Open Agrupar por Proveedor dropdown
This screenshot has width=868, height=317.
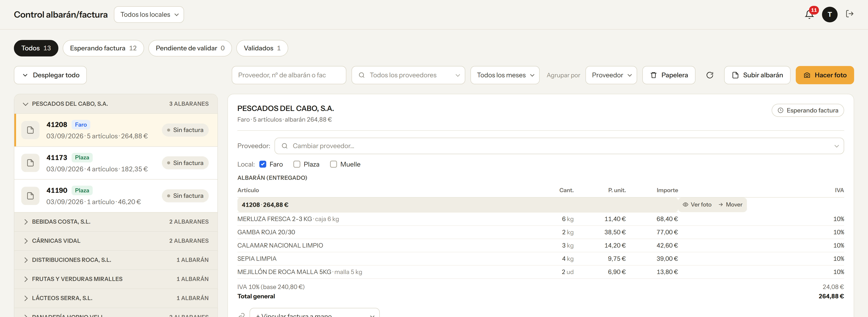[x=611, y=75]
